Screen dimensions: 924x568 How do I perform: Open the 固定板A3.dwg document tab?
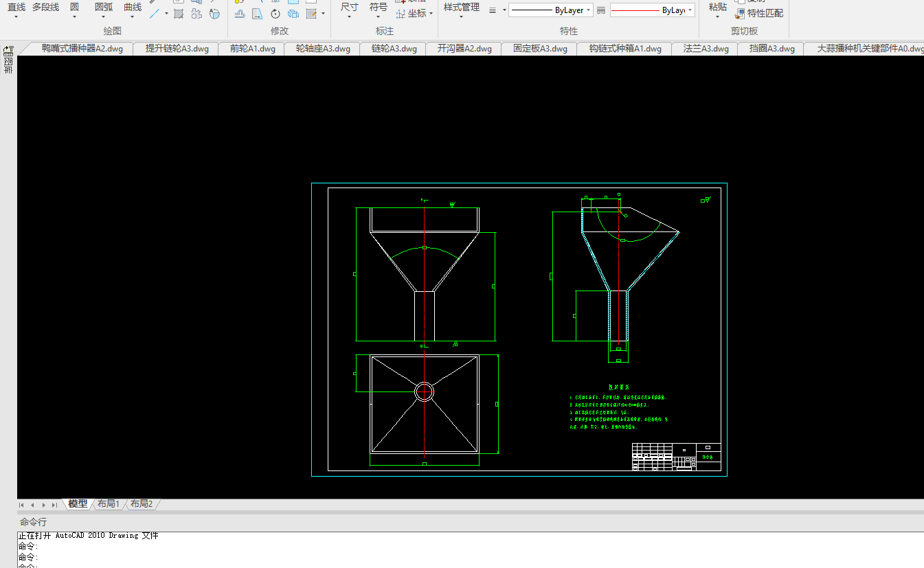(x=540, y=49)
